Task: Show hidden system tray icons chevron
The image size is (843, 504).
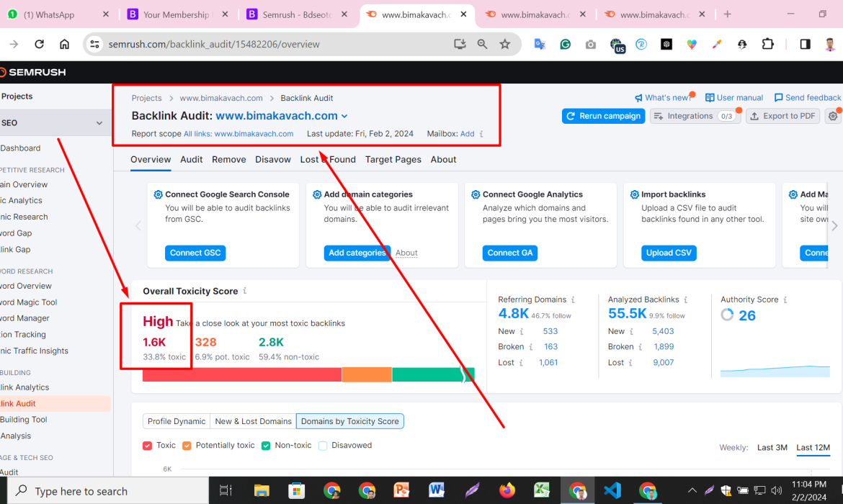Action: click(x=692, y=490)
